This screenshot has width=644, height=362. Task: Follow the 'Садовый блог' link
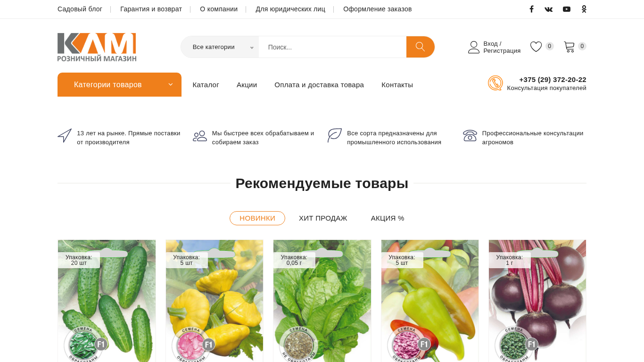click(x=80, y=9)
